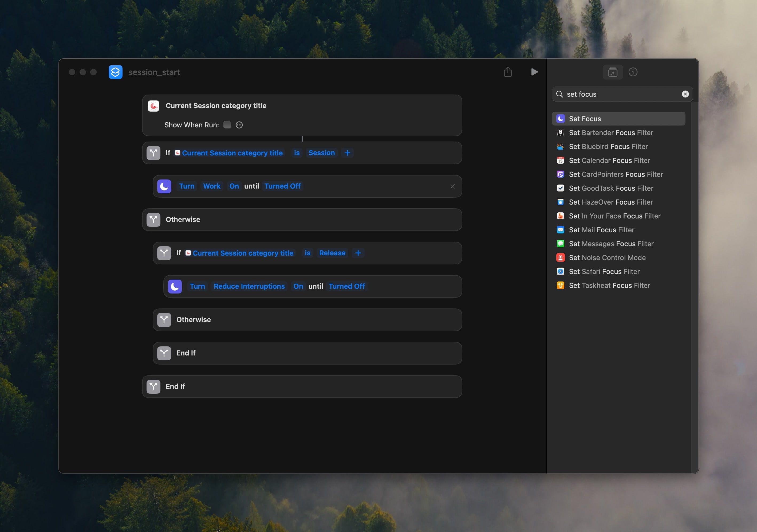Add a condition with the plus button

click(347, 153)
